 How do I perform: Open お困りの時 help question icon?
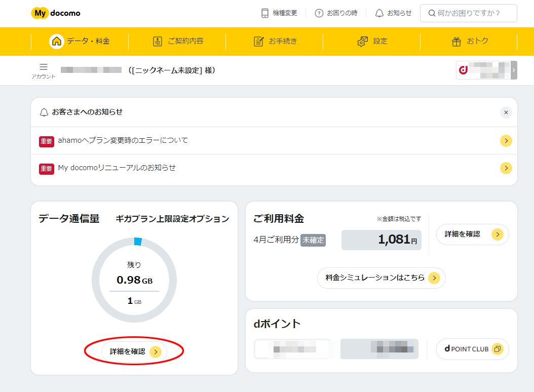(319, 13)
